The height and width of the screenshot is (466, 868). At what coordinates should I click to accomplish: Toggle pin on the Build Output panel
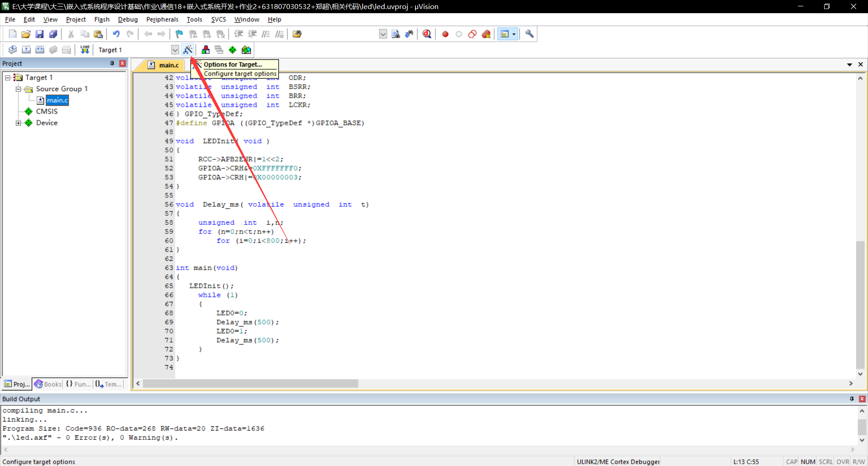(852, 399)
